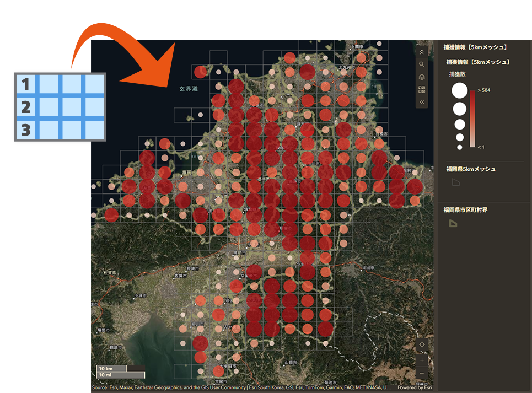Collapse the map toolbar with up chevrons
Viewport: 532px width, 393px height.
pos(422,52)
